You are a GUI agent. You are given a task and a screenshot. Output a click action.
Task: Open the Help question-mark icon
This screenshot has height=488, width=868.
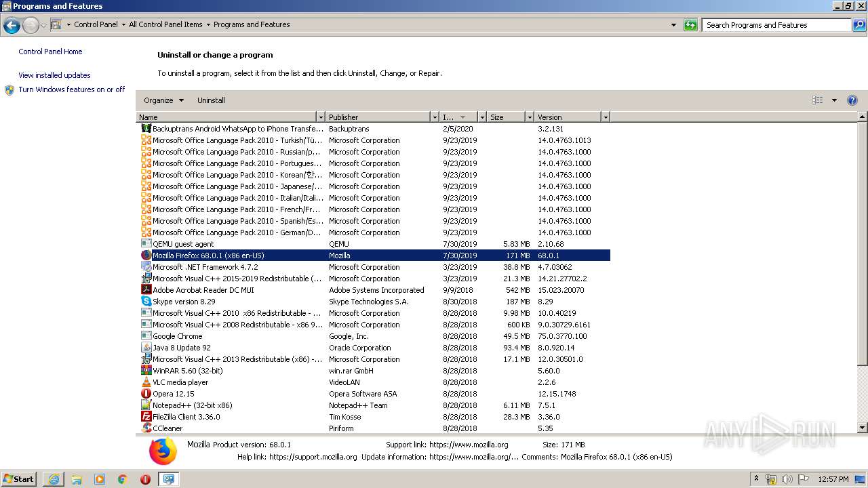pos(852,100)
